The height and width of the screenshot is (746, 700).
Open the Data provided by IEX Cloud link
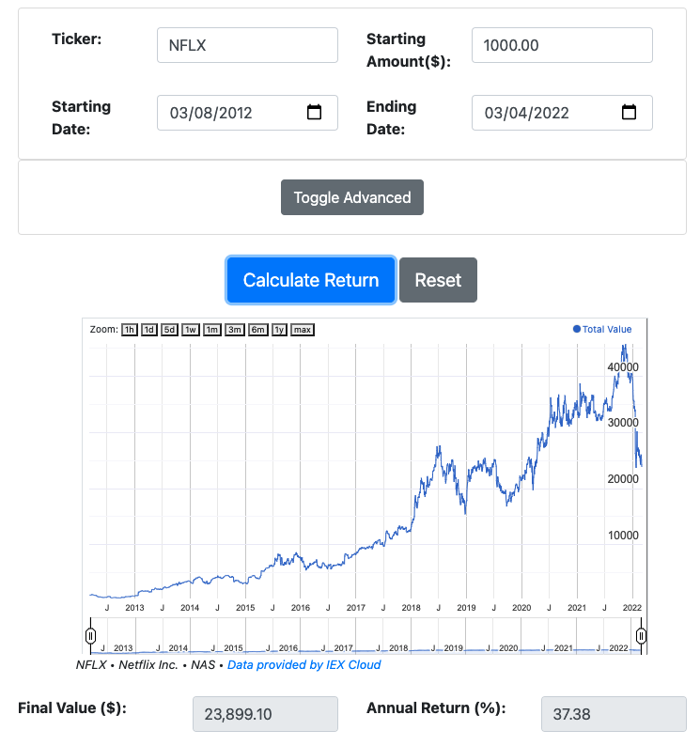click(303, 665)
